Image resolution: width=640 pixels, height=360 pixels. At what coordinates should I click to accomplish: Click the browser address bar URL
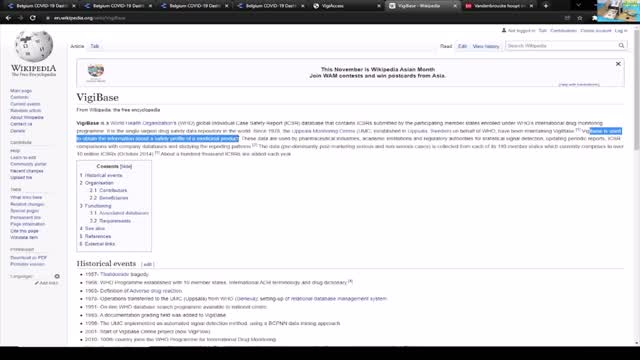(x=90, y=18)
